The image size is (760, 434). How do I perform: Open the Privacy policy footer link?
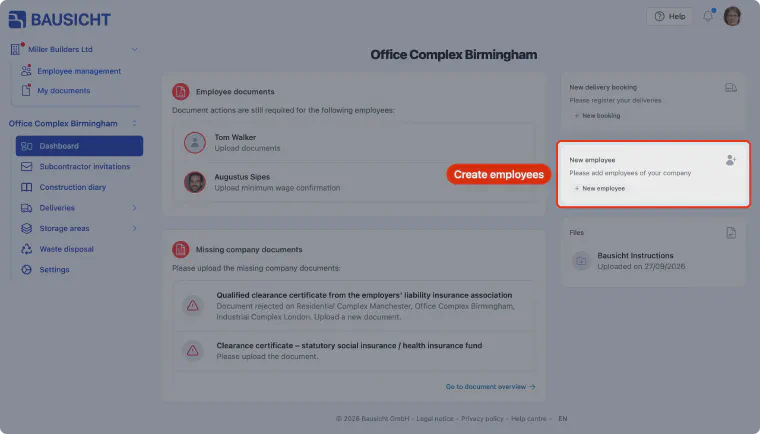click(x=482, y=418)
